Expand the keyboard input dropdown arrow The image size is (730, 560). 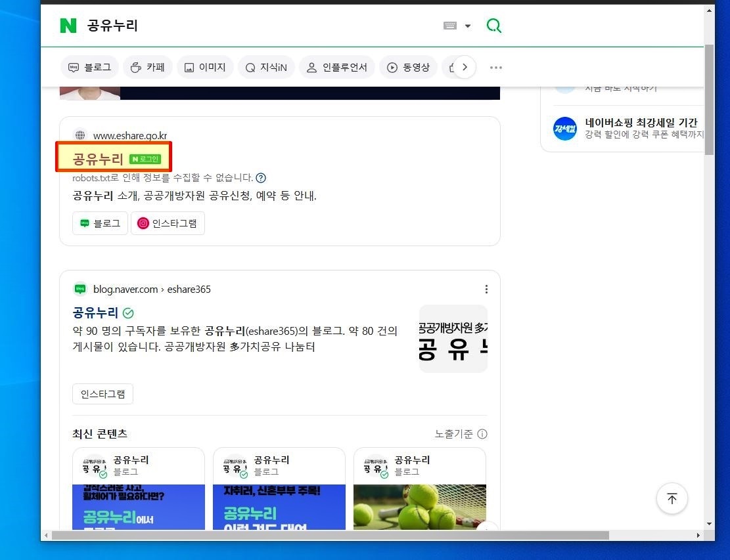(468, 26)
